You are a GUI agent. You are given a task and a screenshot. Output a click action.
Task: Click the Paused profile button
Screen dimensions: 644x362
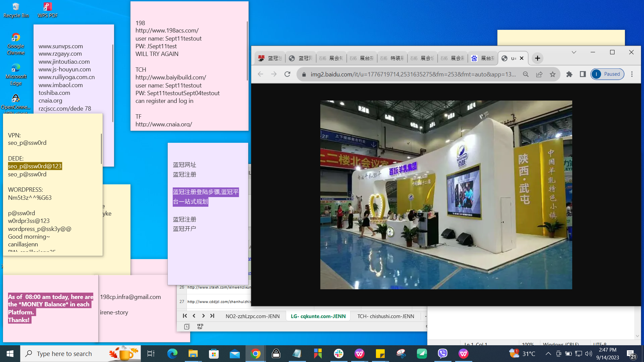tap(607, 74)
